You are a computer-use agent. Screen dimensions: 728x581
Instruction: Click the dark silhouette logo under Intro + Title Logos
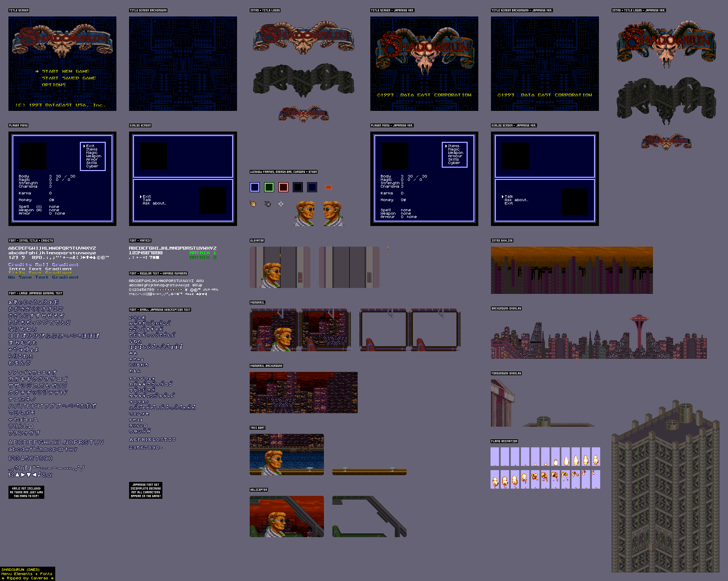coord(304,80)
